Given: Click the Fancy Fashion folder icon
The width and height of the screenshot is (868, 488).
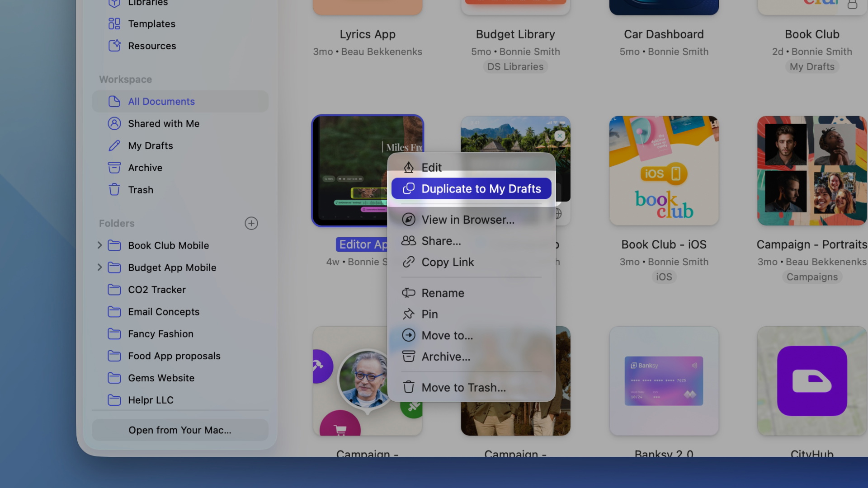Looking at the screenshot, I should point(114,334).
